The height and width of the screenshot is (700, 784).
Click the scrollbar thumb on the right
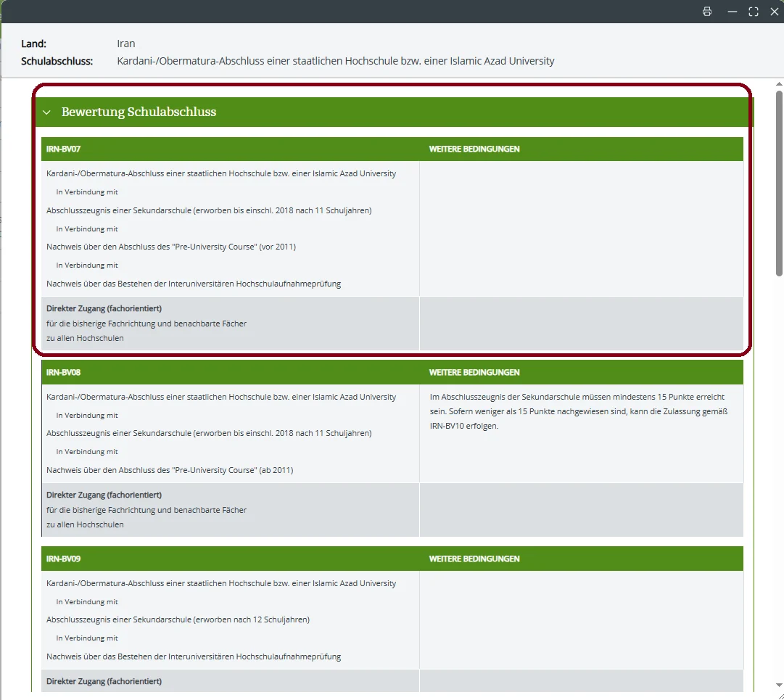(x=779, y=183)
